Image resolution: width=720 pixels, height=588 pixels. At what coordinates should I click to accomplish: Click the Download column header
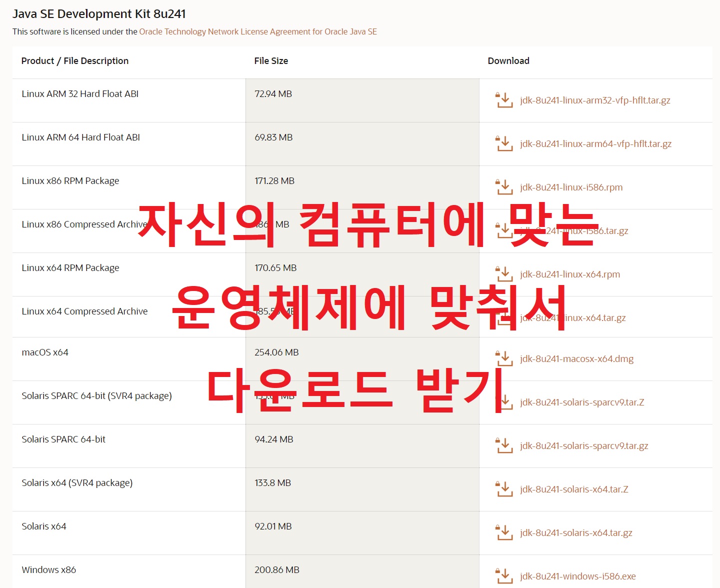[x=508, y=60]
